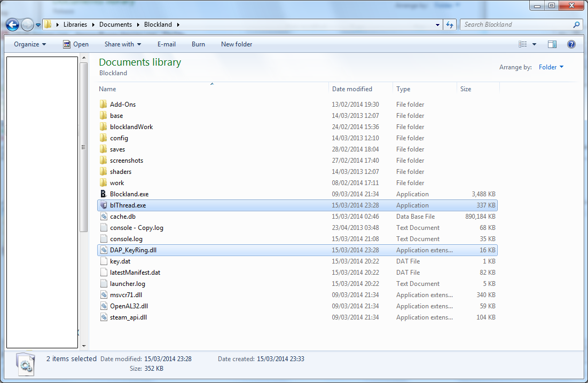Select the Add-Ons folder icon
The width and height of the screenshot is (588, 383).
pyautogui.click(x=104, y=105)
